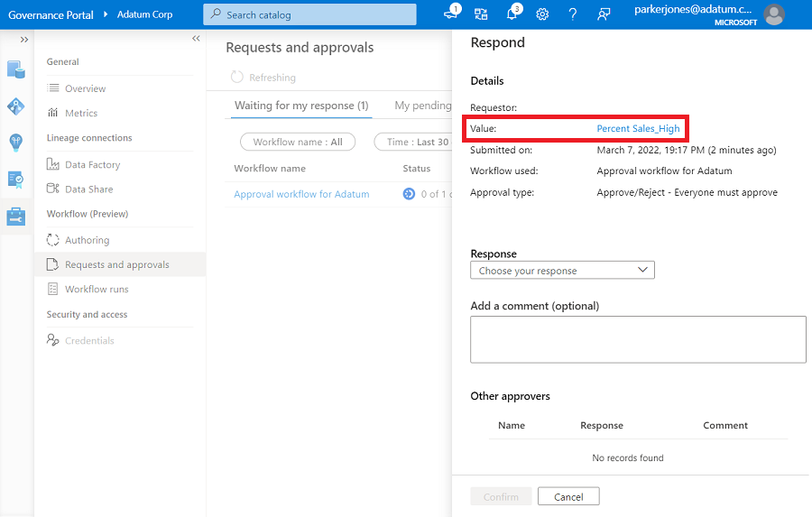Open Approval workflow for Adatum link

click(x=301, y=194)
